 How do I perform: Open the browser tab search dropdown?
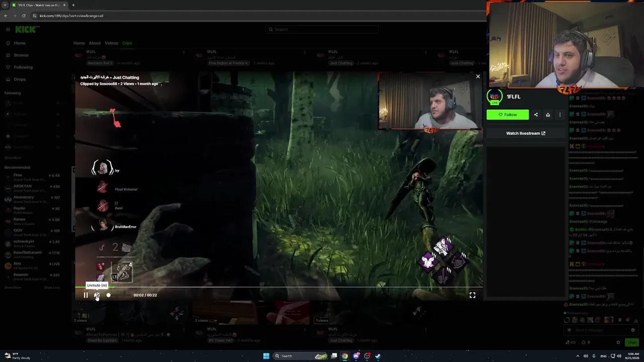coord(5,5)
